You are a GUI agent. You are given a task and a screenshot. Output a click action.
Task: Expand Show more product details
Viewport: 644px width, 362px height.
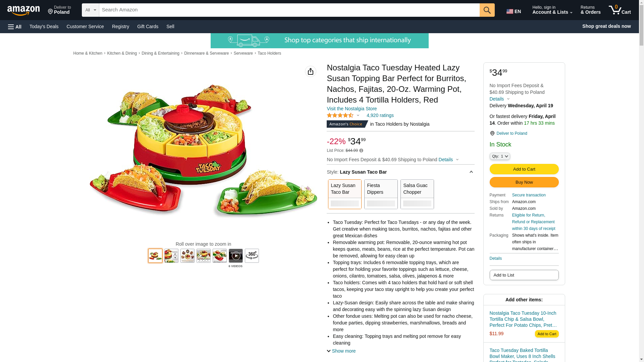pos(341,351)
